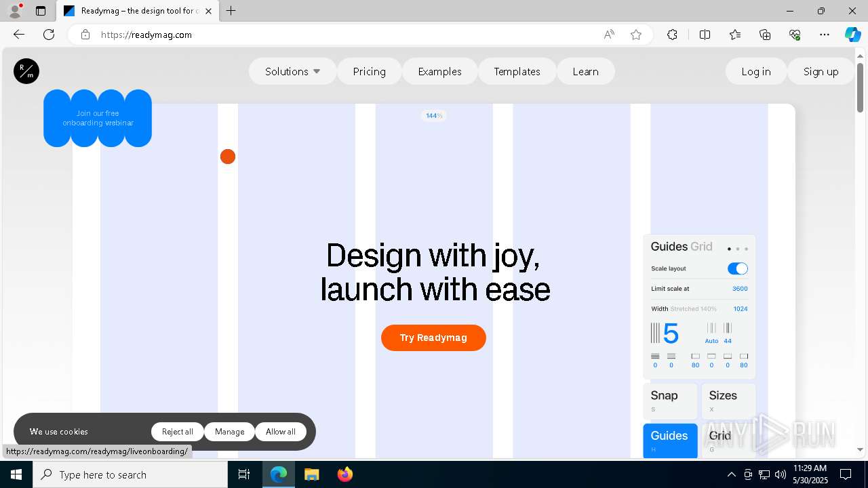Toggle Split screen icon

tap(705, 35)
